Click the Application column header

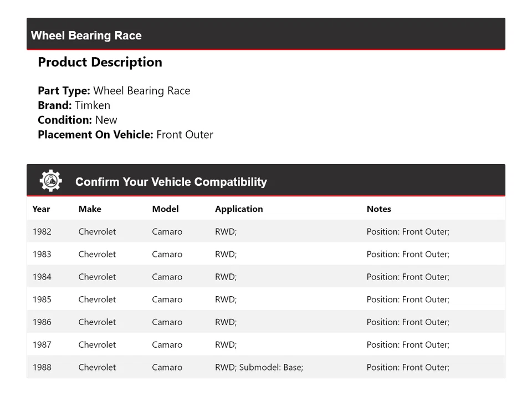click(x=239, y=209)
